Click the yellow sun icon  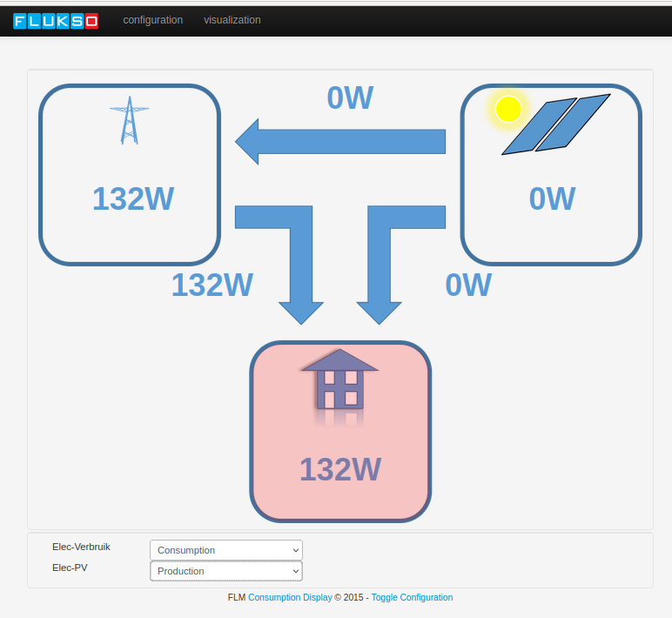click(507, 110)
